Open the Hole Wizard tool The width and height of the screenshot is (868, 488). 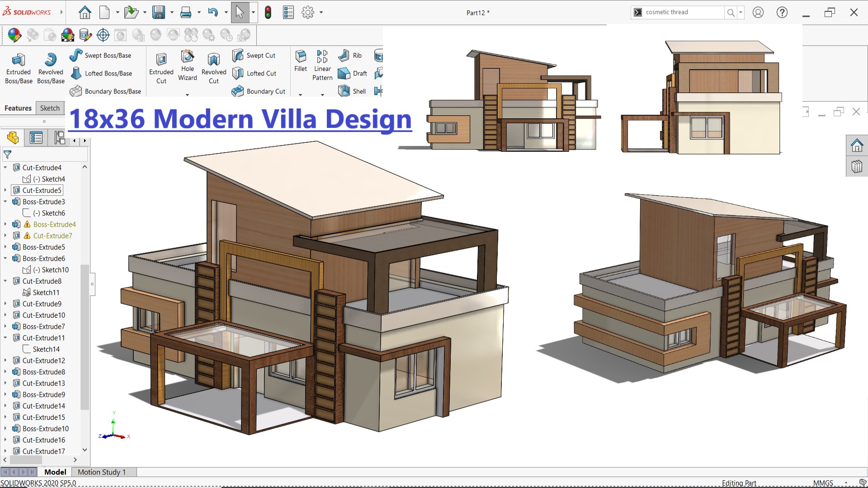(x=187, y=66)
